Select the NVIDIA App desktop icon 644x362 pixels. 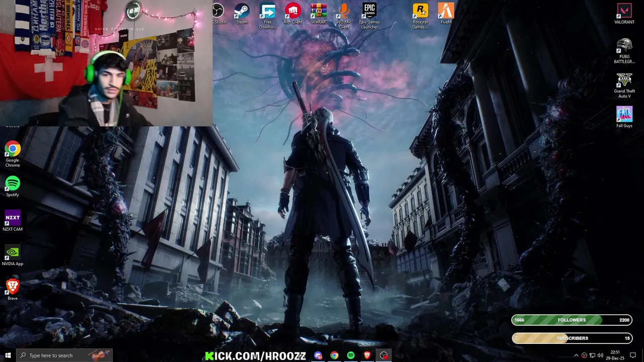tap(13, 255)
